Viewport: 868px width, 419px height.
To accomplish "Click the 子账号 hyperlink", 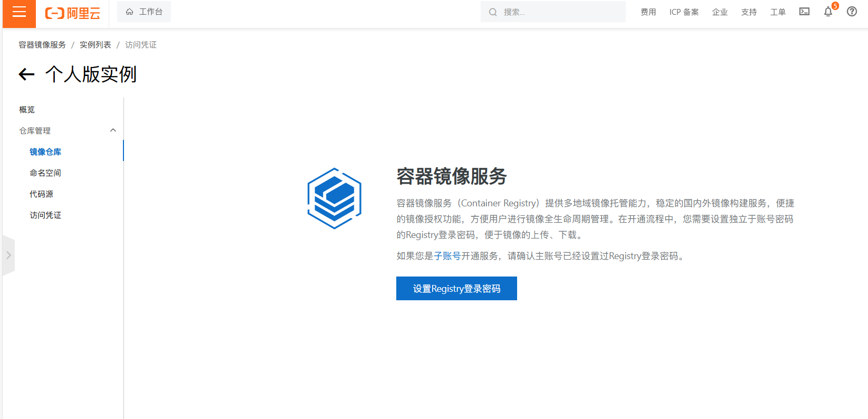I will click(x=447, y=256).
